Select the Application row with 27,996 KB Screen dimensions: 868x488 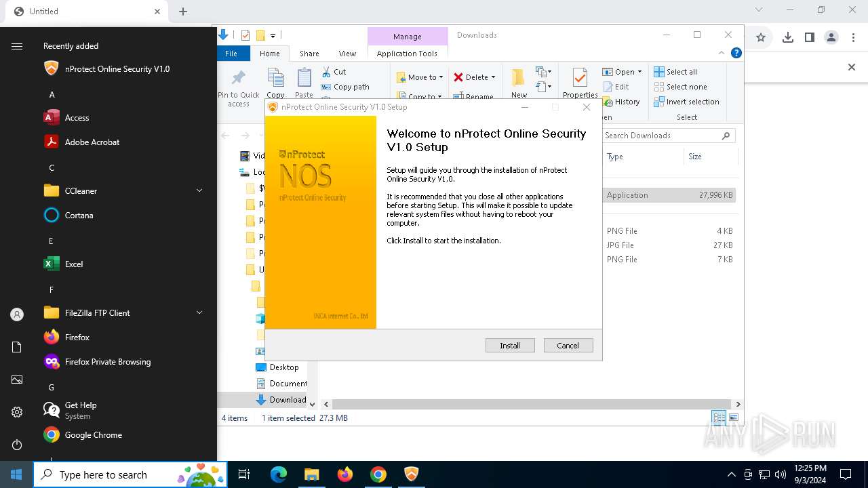coord(669,195)
